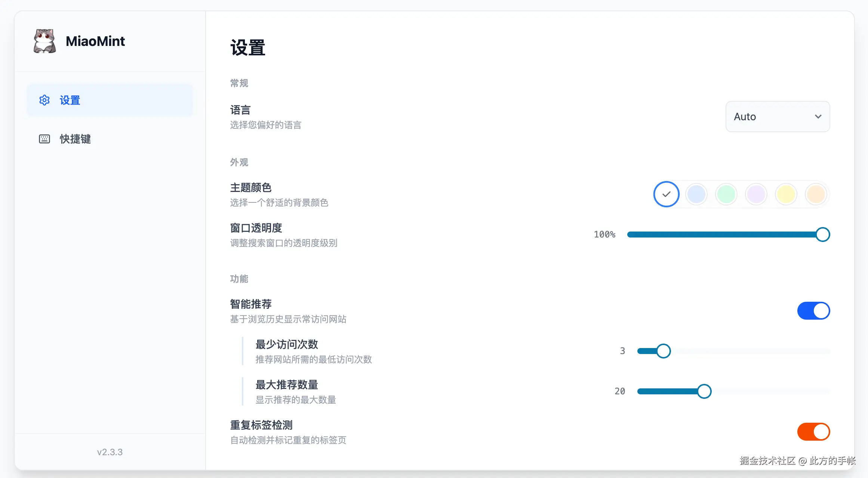Toggle the 智能推荐 switch
This screenshot has width=868, height=478.
(813, 311)
